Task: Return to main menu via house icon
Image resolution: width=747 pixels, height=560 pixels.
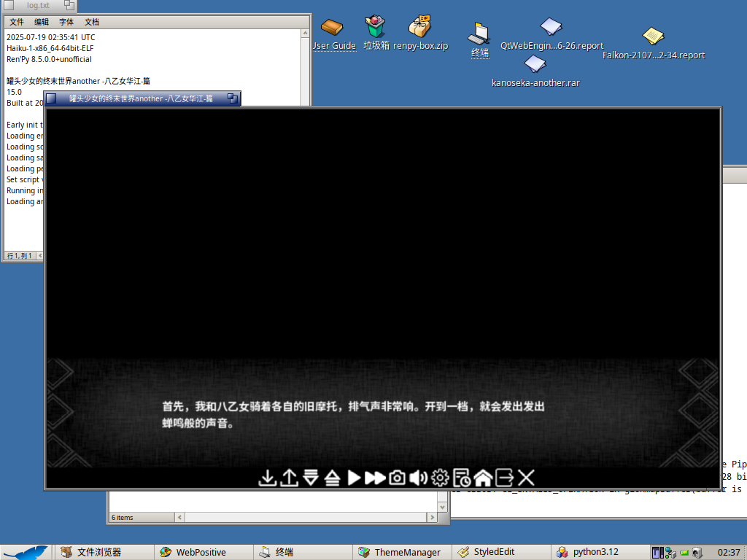Action: tap(483, 478)
